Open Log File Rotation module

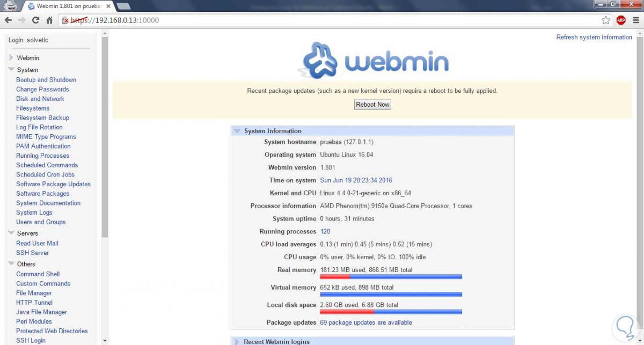39,127
